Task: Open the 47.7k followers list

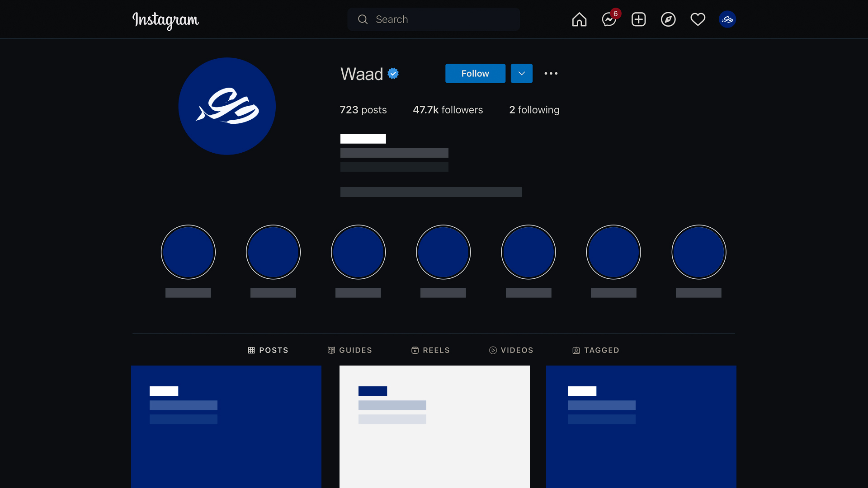Action: pyautogui.click(x=448, y=110)
